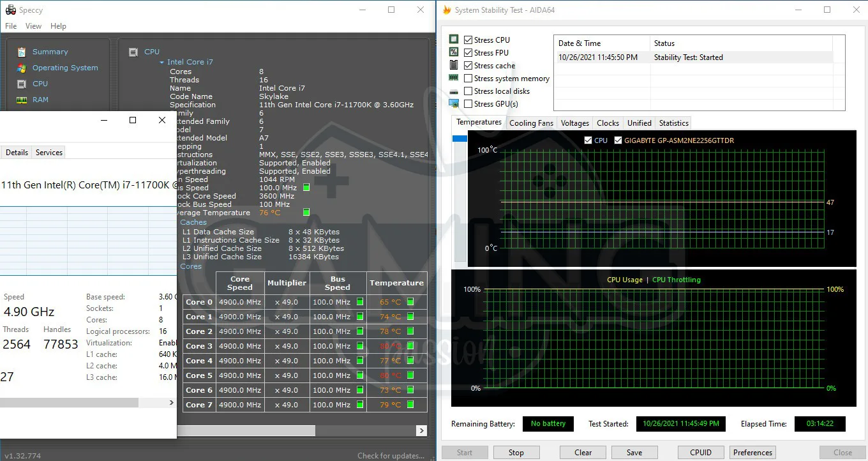
Task: Click the blue slider left of temperature graph
Action: (x=460, y=139)
